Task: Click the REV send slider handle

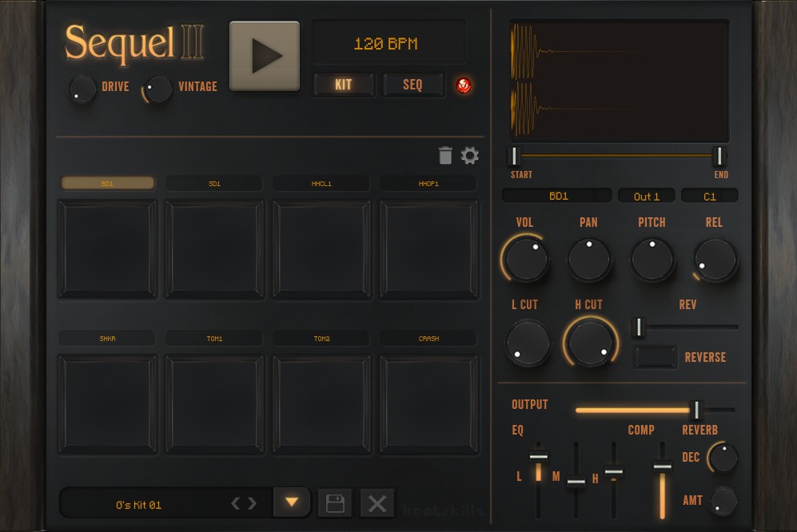Action: tap(639, 328)
